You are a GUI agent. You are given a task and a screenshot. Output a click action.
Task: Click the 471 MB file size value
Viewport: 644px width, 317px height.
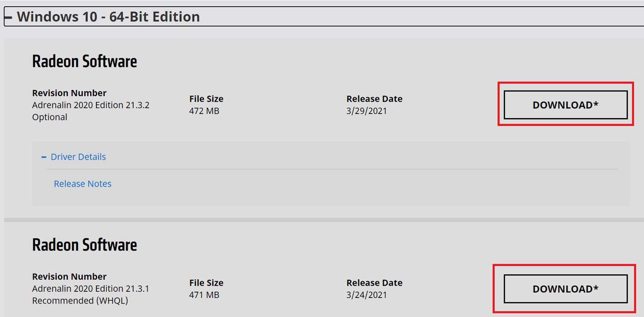tap(204, 295)
